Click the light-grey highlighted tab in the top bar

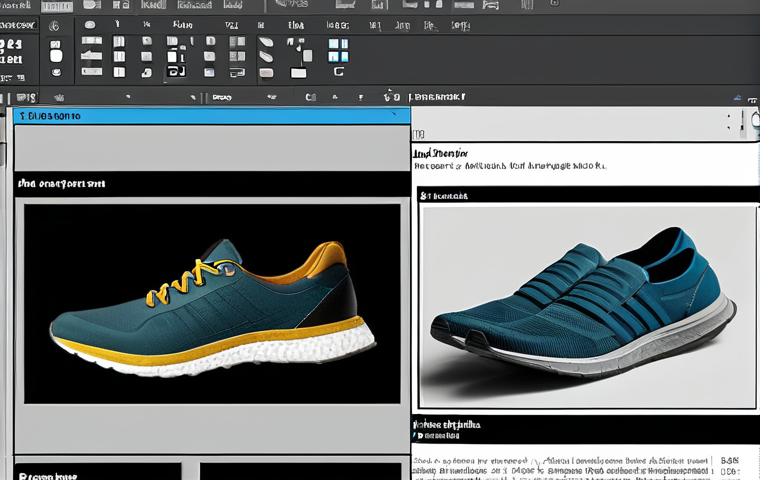pyautogui.click(x=57, y=6)
